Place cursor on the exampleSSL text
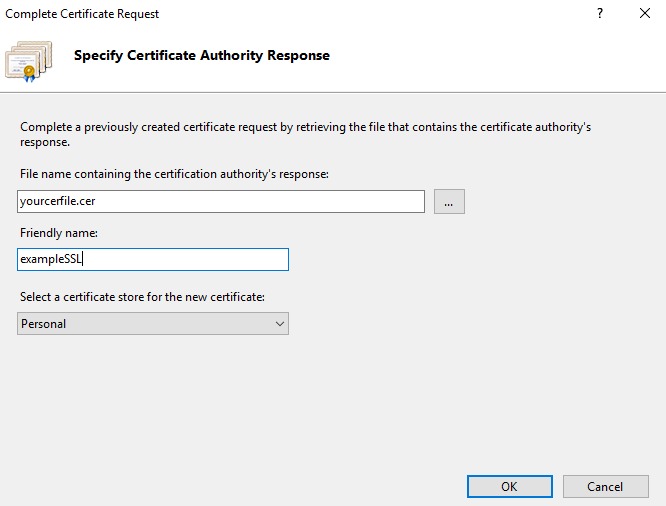 click(50, 259)
